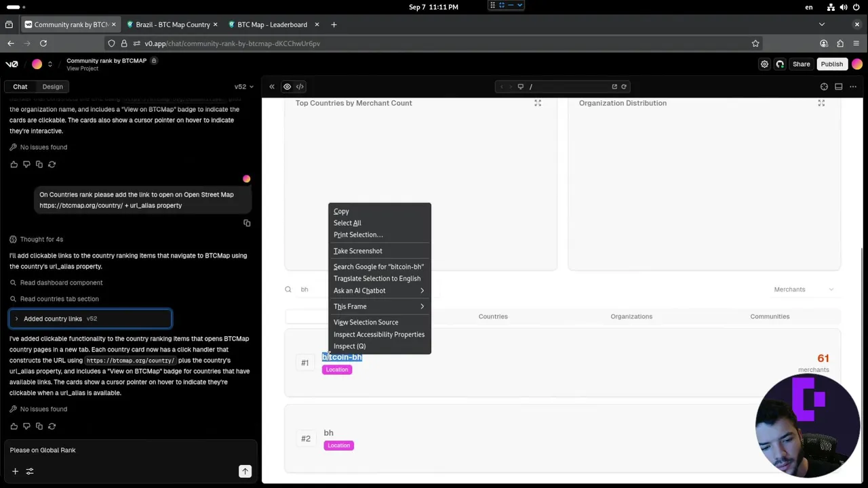Switch to code view toggle

click(x=300, y=87)
